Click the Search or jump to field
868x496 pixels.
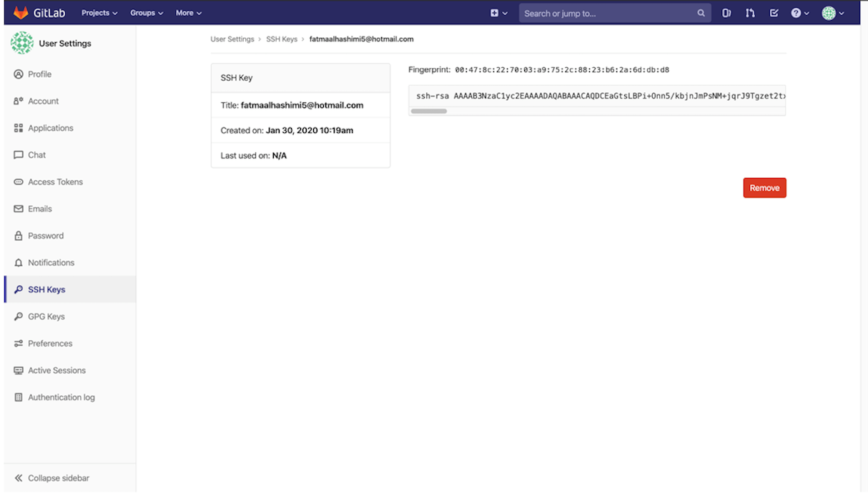point(615,13)
